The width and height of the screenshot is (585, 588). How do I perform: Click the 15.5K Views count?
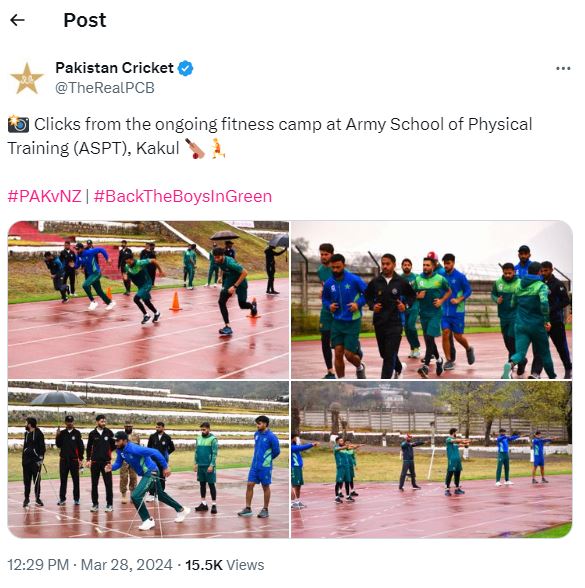point(225,565)
